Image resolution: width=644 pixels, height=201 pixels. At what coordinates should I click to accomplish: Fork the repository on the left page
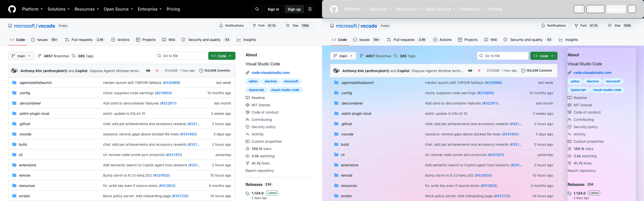tap(265, 26)
